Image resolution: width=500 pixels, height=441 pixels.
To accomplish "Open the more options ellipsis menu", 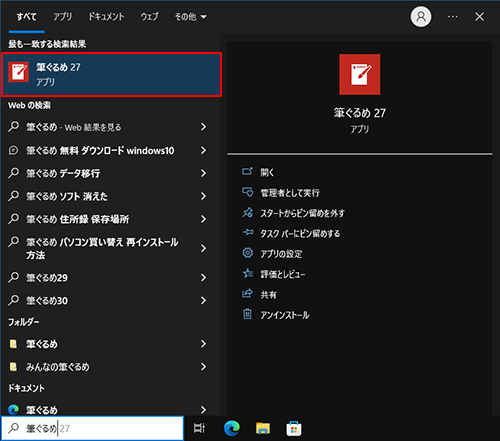I will coord(452,16).
